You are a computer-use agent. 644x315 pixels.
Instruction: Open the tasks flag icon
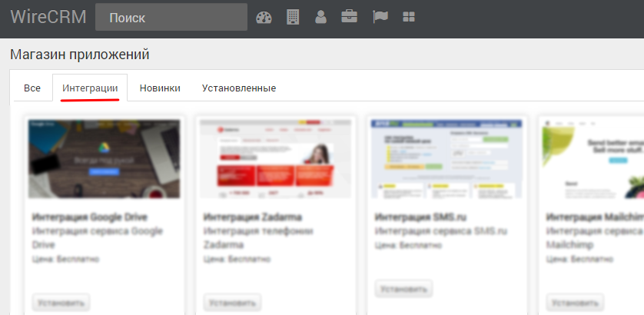(380, 17)
